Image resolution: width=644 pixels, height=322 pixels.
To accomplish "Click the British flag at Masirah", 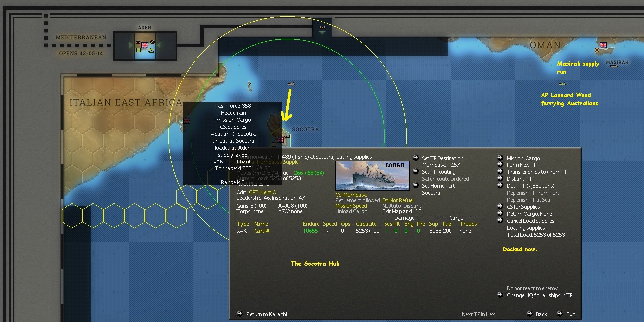I will [604, 45].
